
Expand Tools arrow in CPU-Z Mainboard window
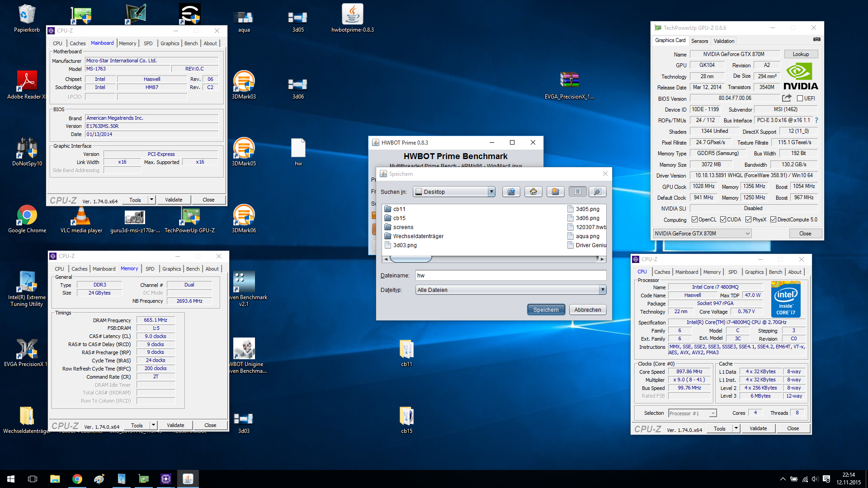tap(152, 200)
